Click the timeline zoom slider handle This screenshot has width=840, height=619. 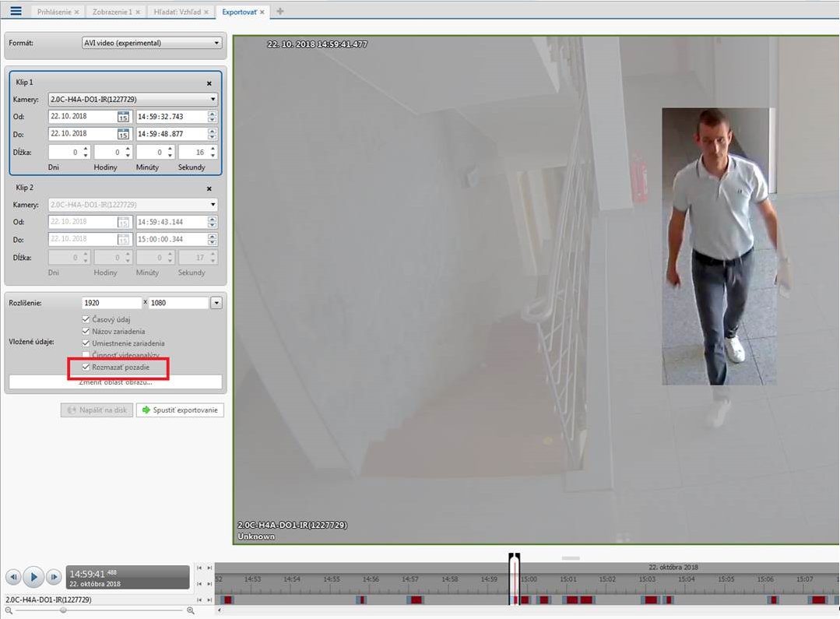pyautogui.click(x=63, y=610)
